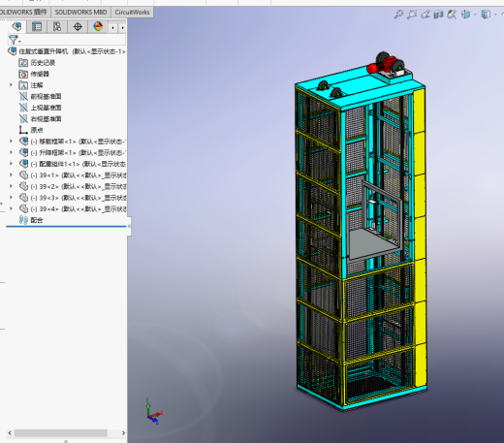Expand the 升降框架<1> subassembly node
Screen dimensions: 504x443
pyautogui.click(x=11, y=152)
